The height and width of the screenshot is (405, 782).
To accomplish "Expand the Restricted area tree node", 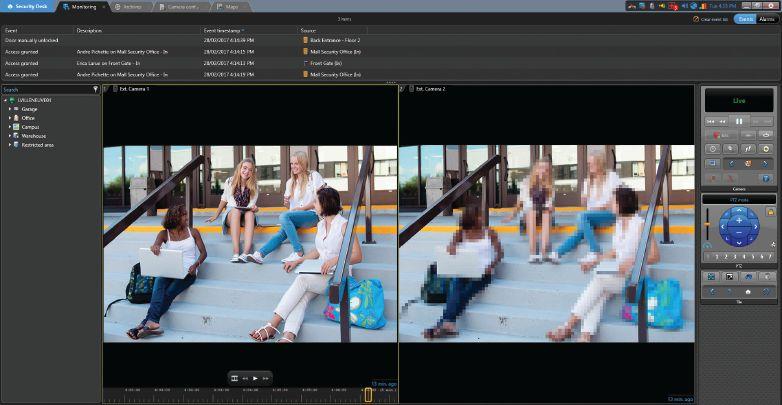I will coord(10,145).
